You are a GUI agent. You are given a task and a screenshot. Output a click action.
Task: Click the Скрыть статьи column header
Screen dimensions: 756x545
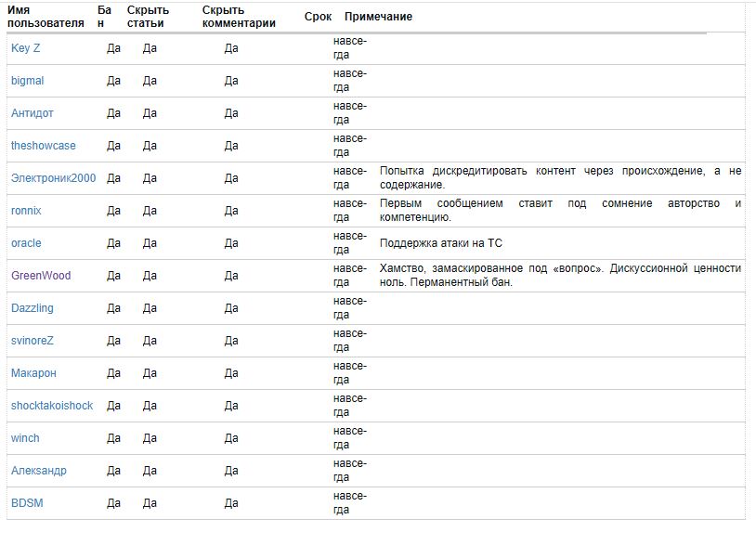click(155, 17)
